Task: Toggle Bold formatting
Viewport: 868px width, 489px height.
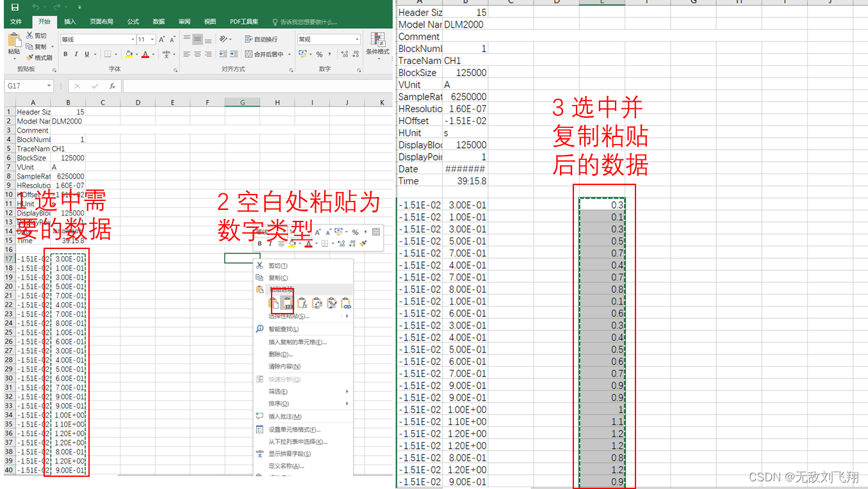Action: [x=65, y=54]
